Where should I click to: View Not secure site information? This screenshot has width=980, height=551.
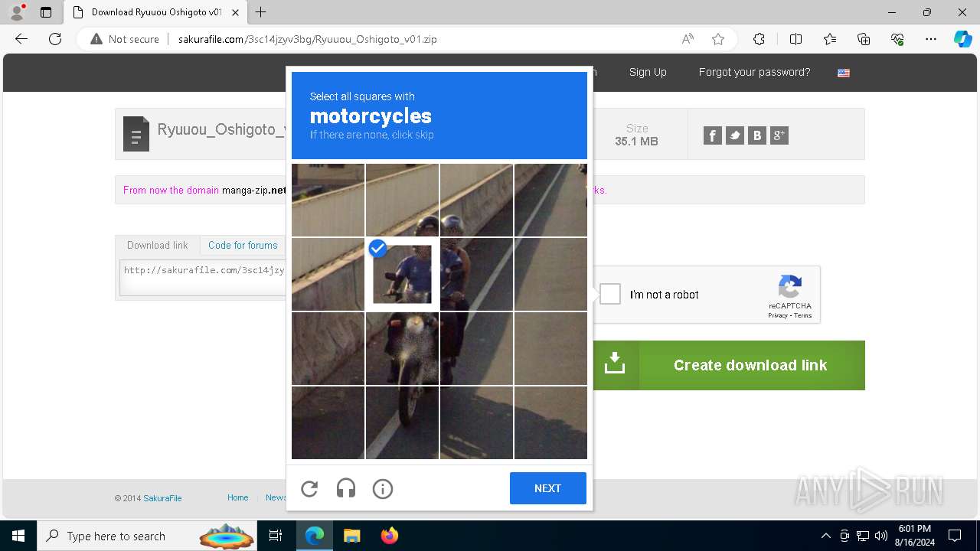tap(125, 39)
